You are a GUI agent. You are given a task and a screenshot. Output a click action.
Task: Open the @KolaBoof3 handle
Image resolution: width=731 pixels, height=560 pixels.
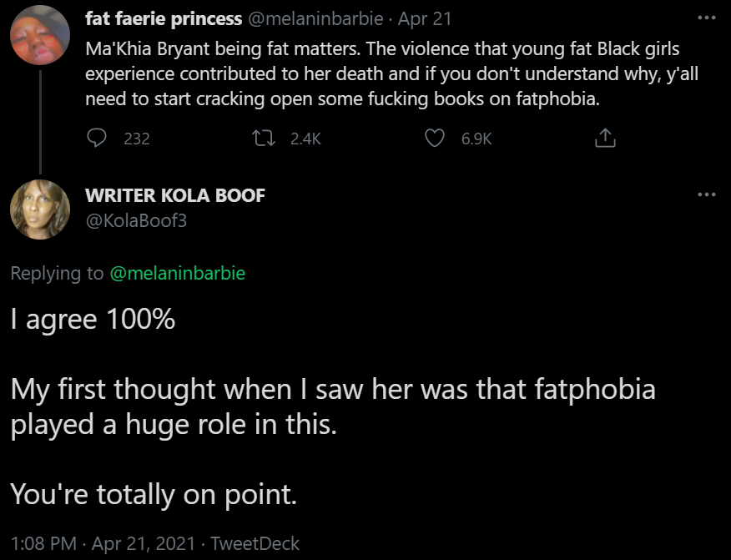136,220
